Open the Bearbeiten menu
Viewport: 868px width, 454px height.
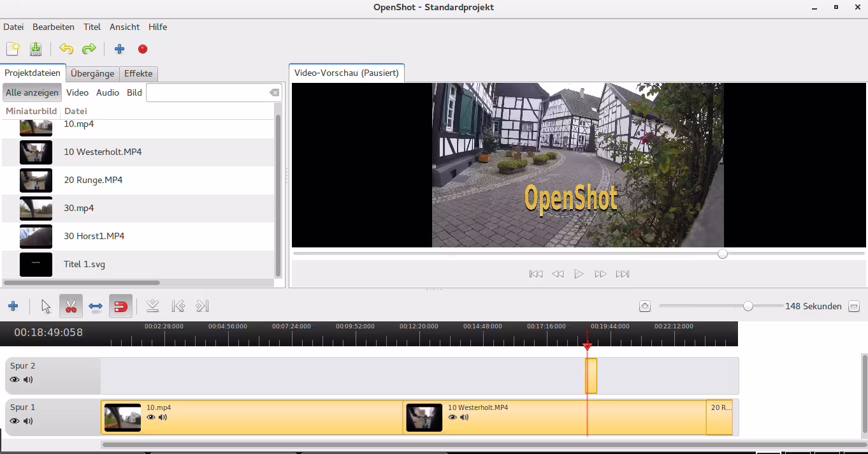tap(54, 27)
